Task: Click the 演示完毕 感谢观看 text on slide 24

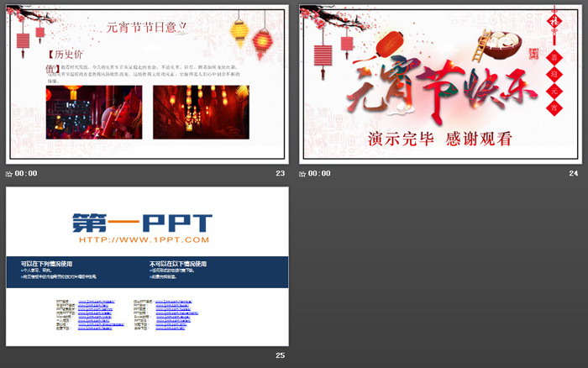Action: coord(441,139)
